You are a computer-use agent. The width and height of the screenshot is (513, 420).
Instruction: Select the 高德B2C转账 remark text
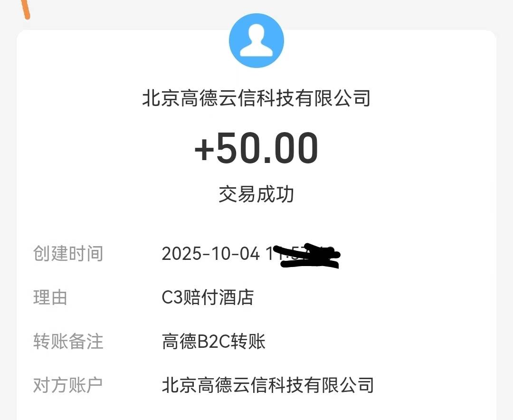213,342
